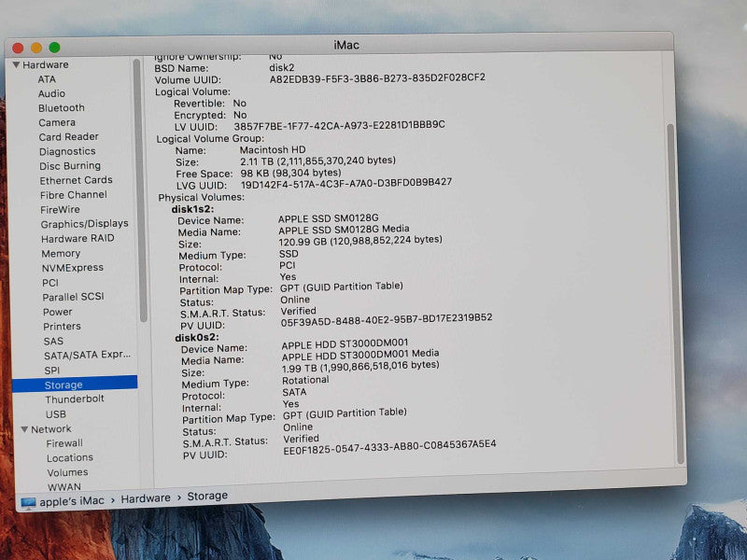
Task: Click the Logical Volume Group label
Action: point(210,138)
